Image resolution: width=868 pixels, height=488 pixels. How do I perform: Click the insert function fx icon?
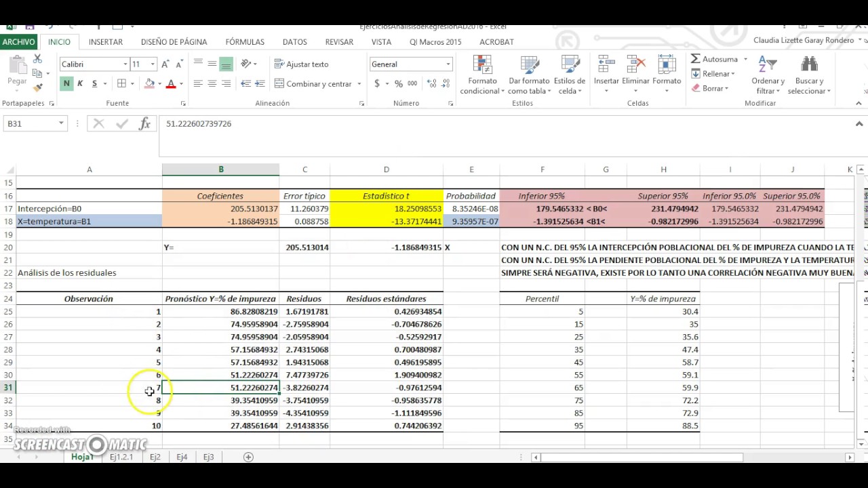(x=144, y=123)
